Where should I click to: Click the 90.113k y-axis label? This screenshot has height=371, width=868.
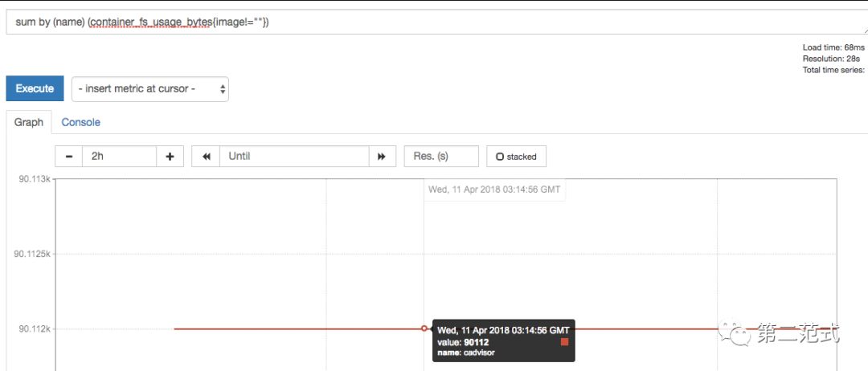(x=35, y=179)
